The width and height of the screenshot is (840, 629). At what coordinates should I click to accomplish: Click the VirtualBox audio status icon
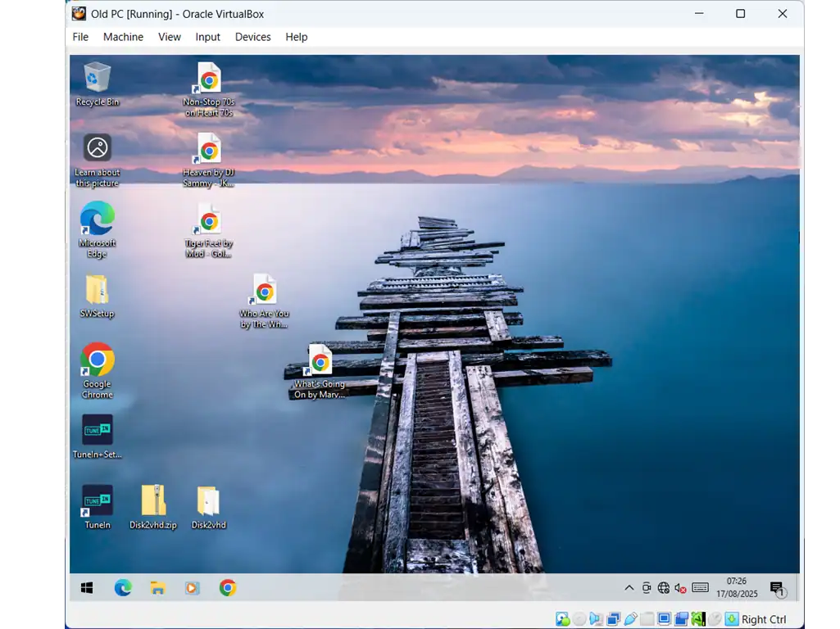point(596,619)
